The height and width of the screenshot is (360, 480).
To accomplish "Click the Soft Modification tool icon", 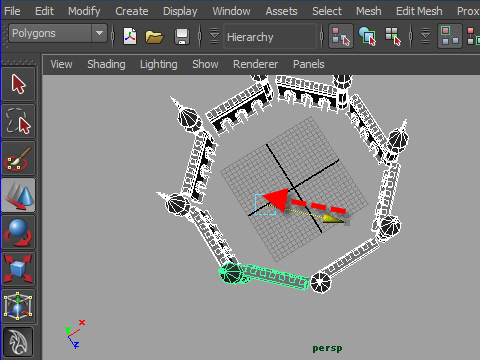I will tap(18, 342).
